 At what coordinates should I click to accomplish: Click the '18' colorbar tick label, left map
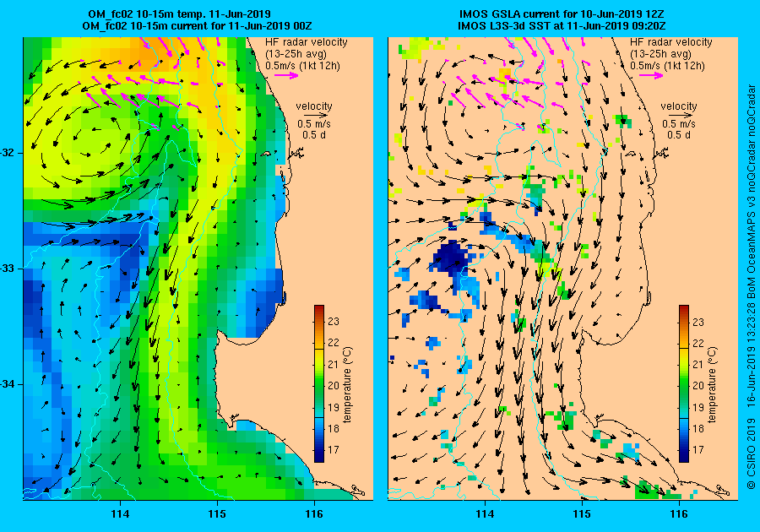(x=334, y=428)
